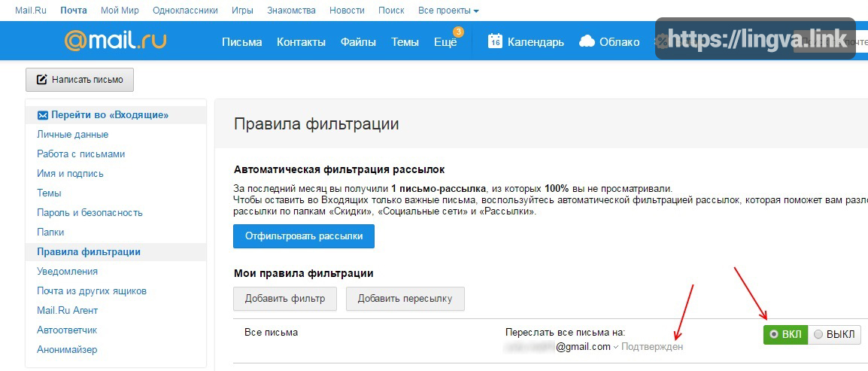868x371 pixels.
Task: Click the blurred gmail.com forwarding address
Action: 558,347
